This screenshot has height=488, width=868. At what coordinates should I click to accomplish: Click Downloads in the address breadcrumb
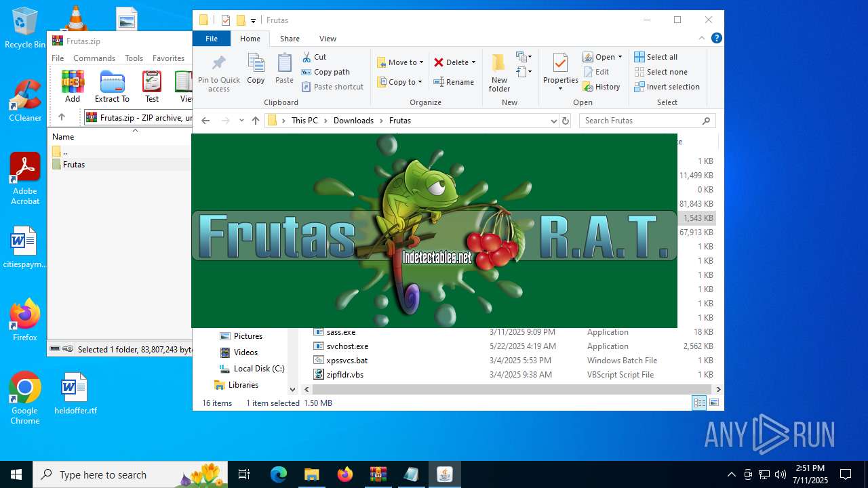point(353,121)
